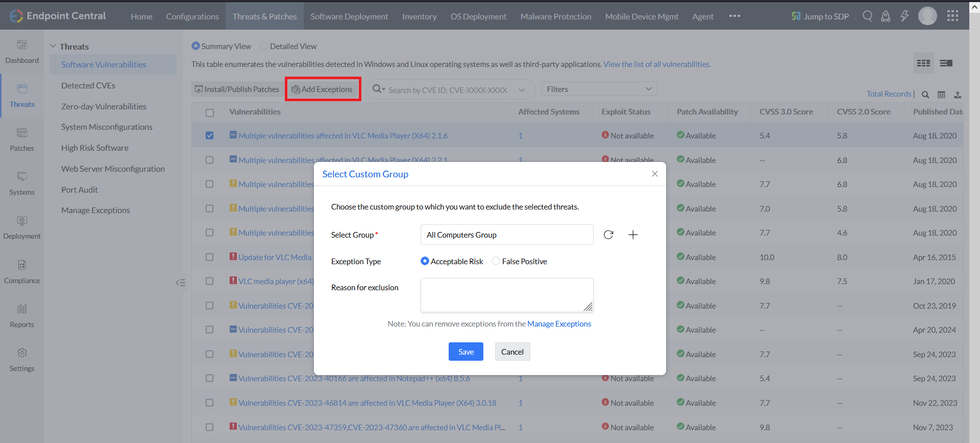This screenshot has width=980, height=443.
Task: Open the apps grid icon in header
Action: 952,16
